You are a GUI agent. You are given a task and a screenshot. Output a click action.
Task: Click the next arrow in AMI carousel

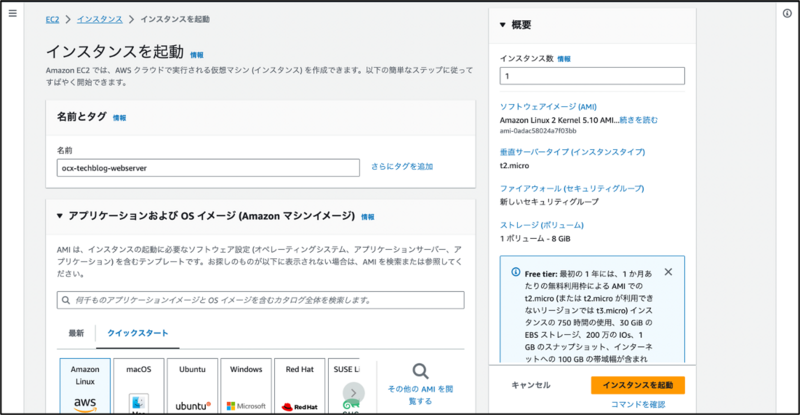pyautogui.click(x=354, y=393)
